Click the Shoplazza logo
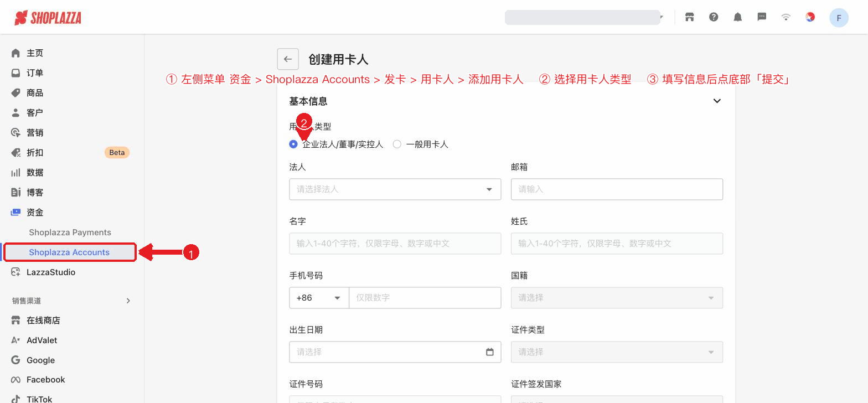868x403 pixels. (48, 18)
